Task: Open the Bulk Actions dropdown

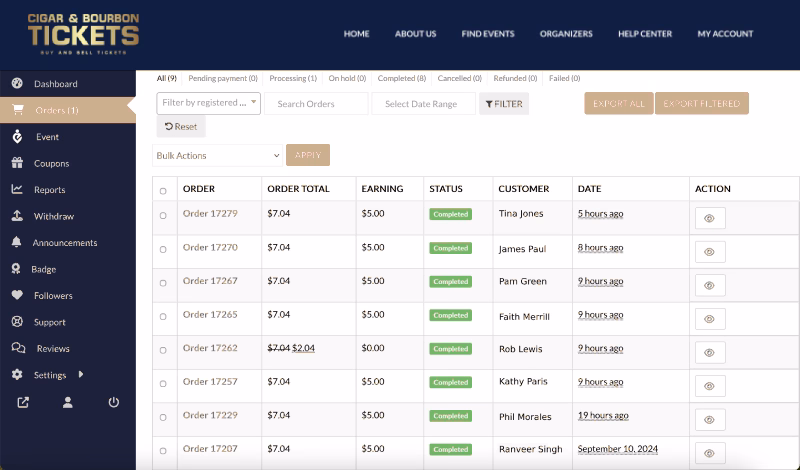Action: point(218,156)
